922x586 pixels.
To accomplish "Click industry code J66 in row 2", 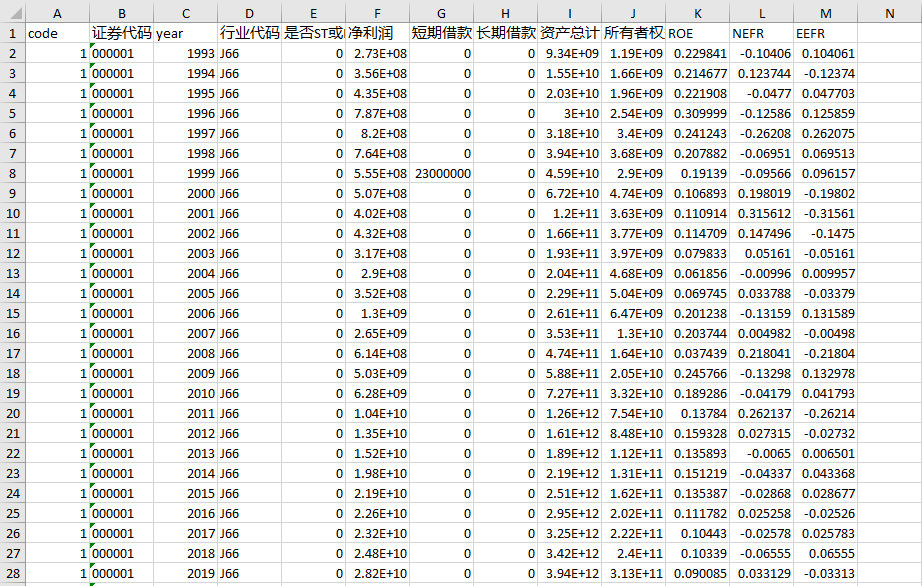I will [249, 53].
